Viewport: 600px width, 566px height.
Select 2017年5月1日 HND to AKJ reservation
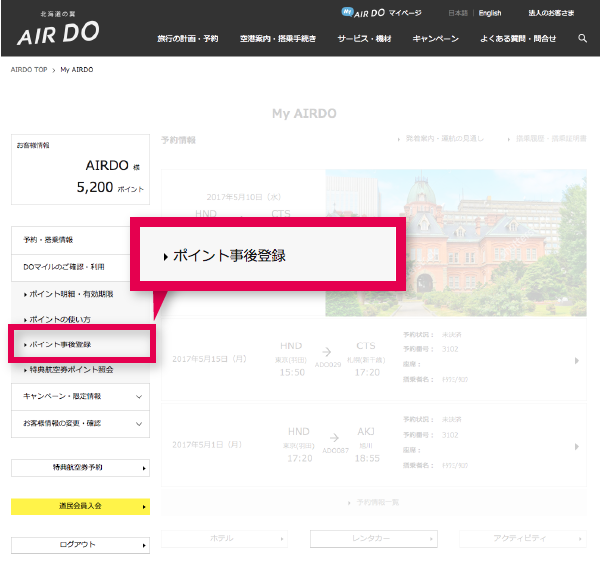pyautogui.click(x=374, y=445)
